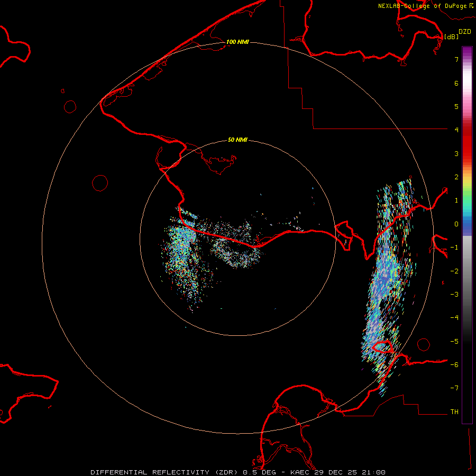Click the [dB] unit label
This screenshot has height=476, width=476.
451,36
